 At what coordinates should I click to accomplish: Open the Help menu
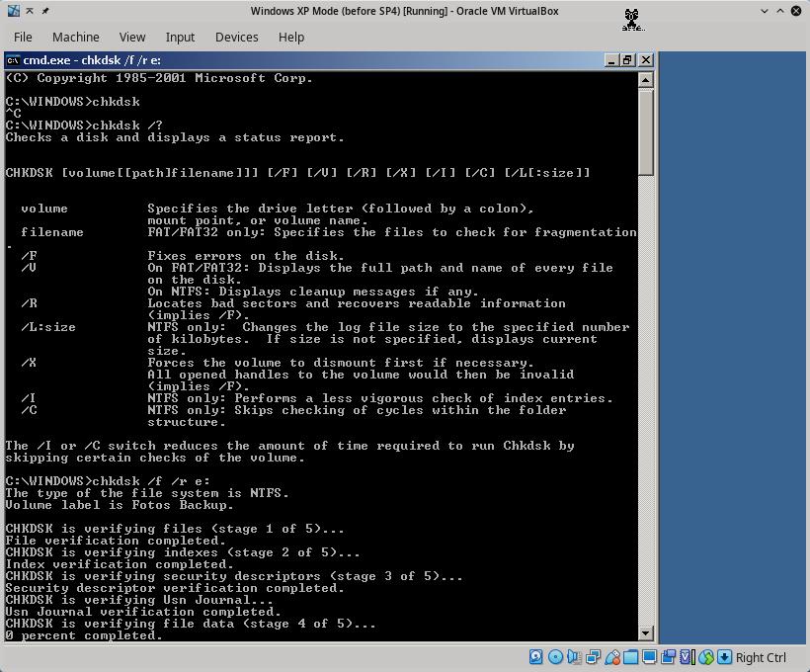pos(291,38)
